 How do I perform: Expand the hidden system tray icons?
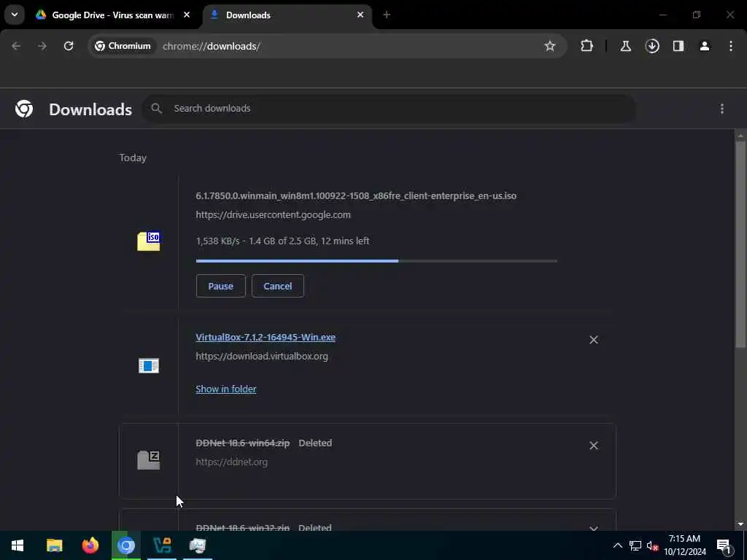(617, 545)
